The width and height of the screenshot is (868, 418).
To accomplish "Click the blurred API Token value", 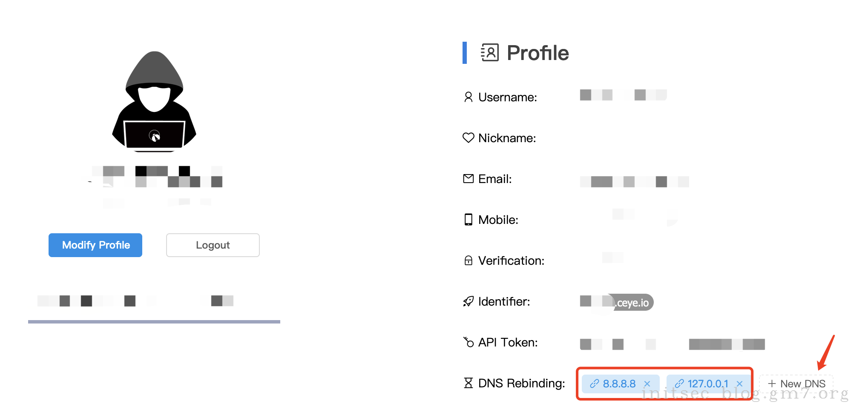I will pyautogui.click(x=672, y=344).
